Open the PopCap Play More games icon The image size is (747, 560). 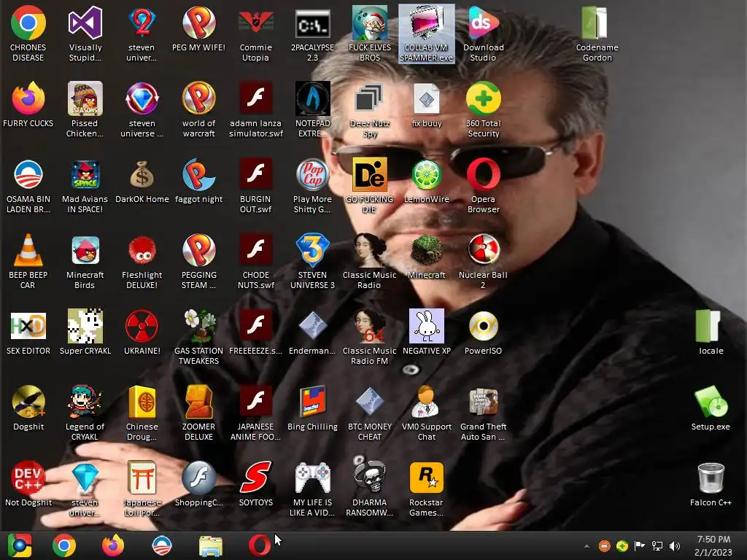312,174
